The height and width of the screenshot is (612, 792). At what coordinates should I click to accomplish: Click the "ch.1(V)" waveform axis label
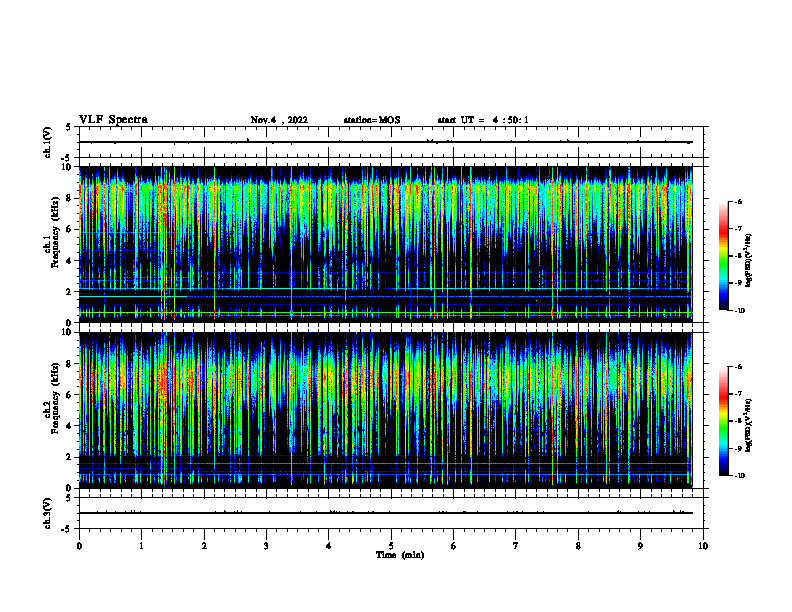[x=48, y=142]
